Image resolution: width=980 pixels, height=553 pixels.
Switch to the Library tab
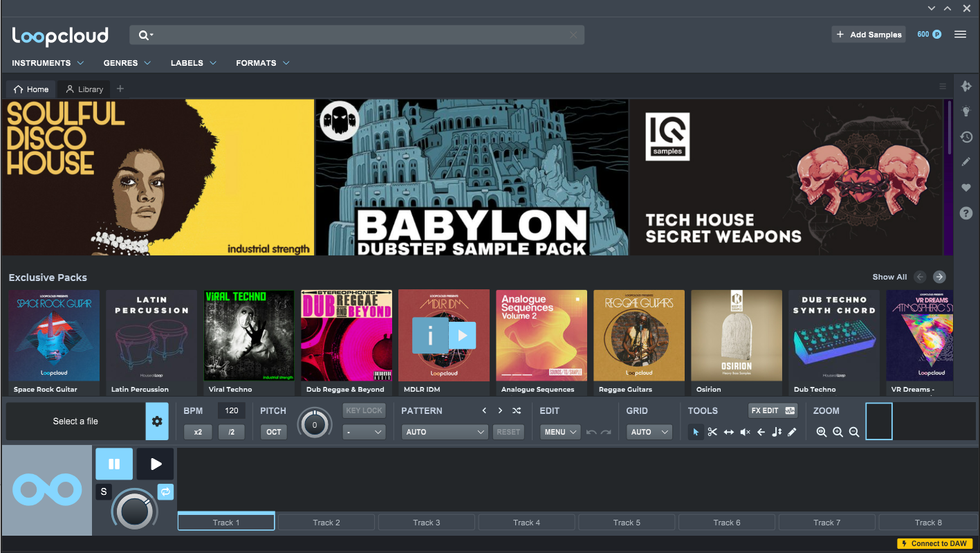84,89
